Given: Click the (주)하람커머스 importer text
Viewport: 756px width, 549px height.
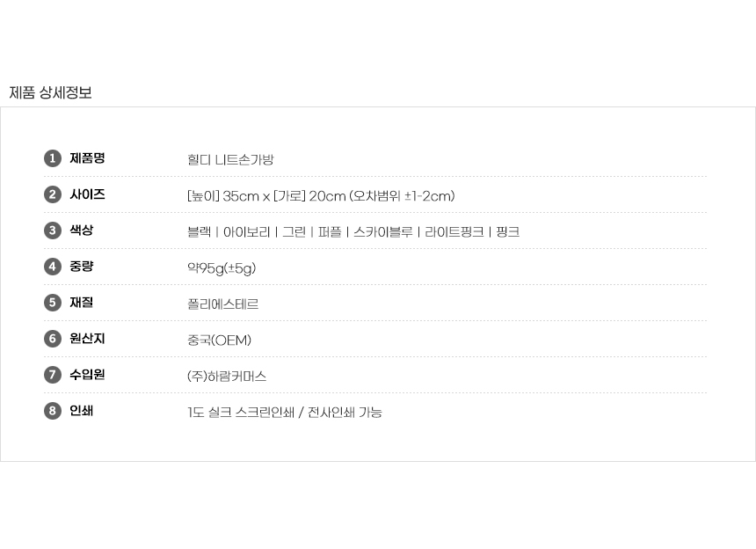Looking at the screenshot, I should click(227, 377).
